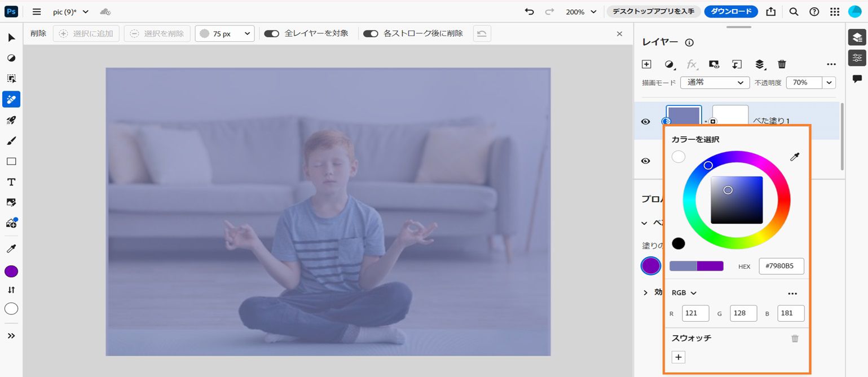The height and width of the screenshot is (377, 868).
Task: Open the adjustment layer icon
Action: pos(669,64)
